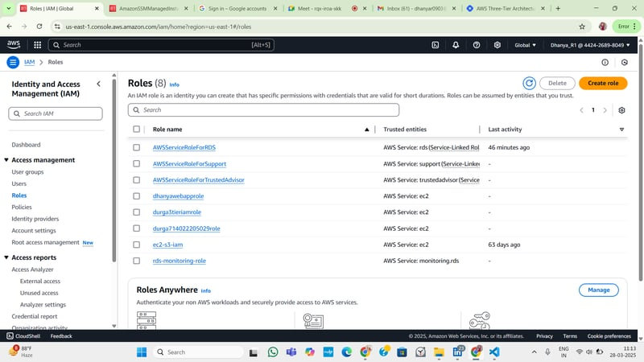Open Windows Start menu
644x362 pixels.
tap(142, 352)
